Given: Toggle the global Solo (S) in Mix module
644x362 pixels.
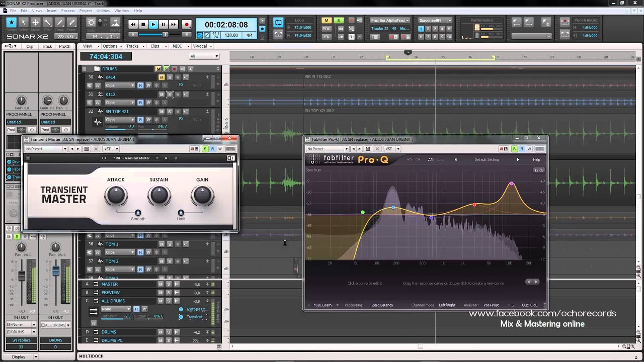Looking at the screenshot, I should coord(339,21).
